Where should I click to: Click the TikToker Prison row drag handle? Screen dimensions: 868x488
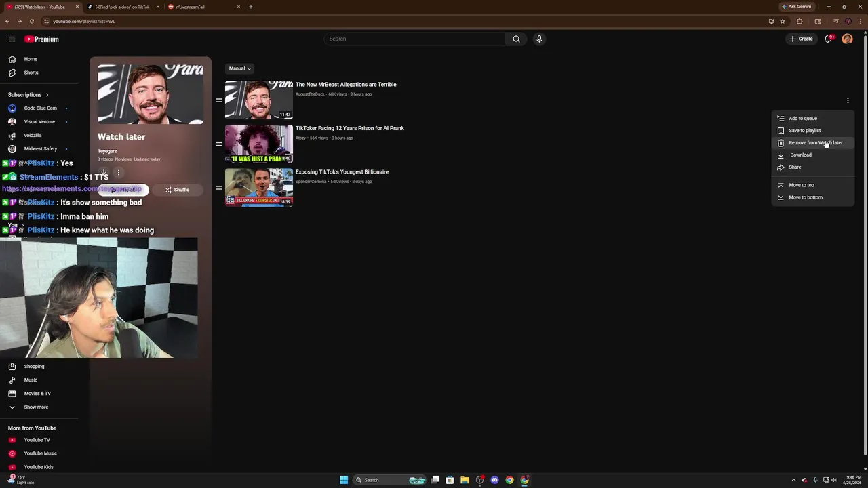tap(219, 144)
